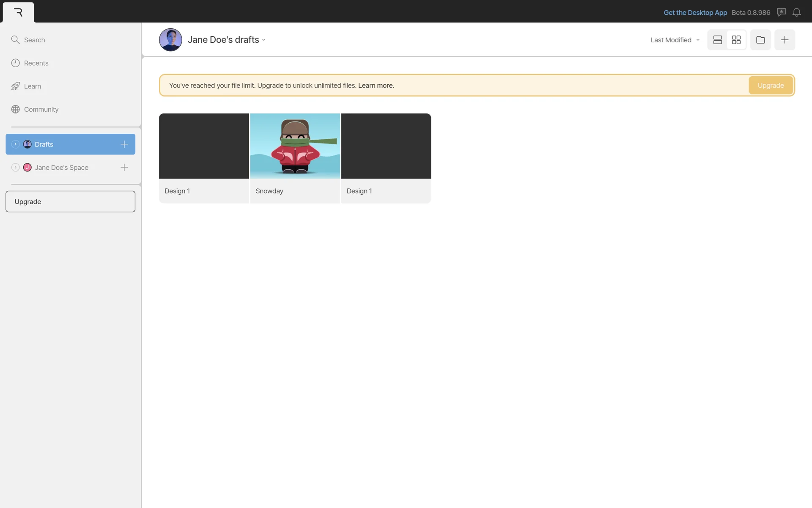Open the Snowday file thumbnail

295,146
